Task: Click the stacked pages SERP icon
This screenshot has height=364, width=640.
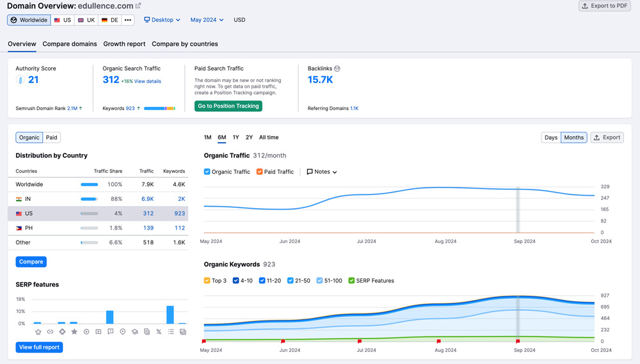Action: point(147,332)
